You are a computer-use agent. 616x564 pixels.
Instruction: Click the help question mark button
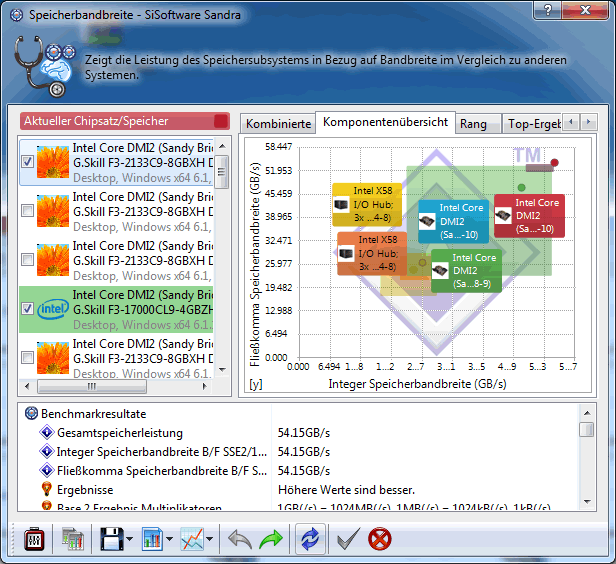tap(547, 9)
